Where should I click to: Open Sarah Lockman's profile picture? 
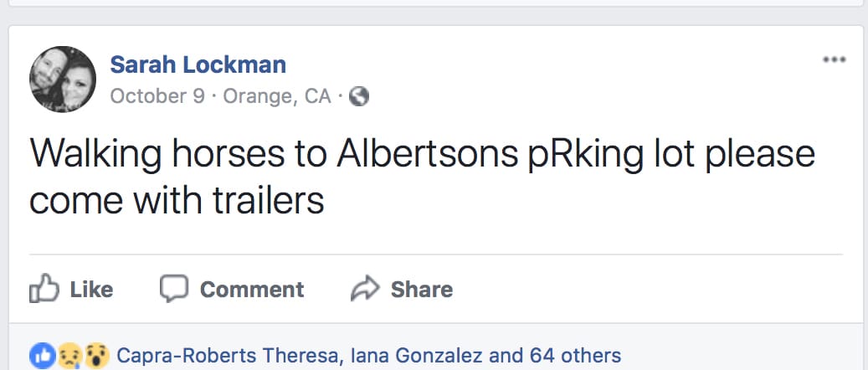[x=63, y=80]
